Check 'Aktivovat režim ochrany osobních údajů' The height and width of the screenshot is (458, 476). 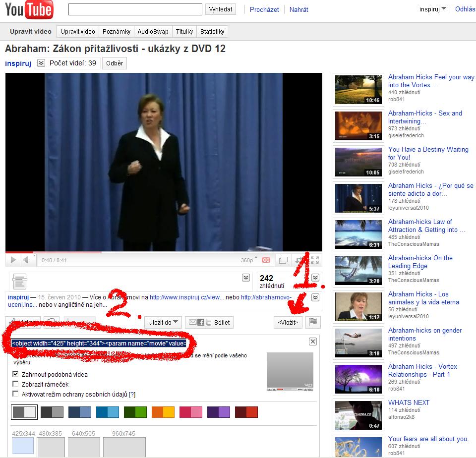16,394
